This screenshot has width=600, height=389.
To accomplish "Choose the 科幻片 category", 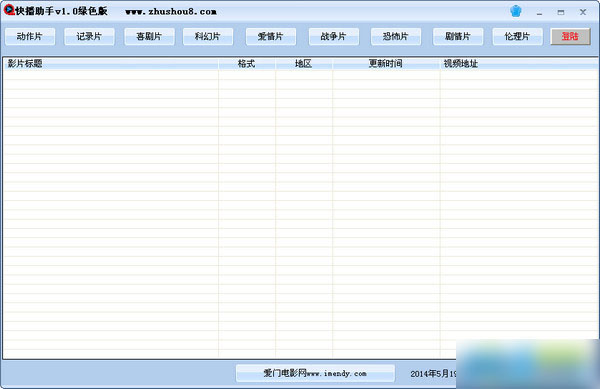I will point(208,37).
